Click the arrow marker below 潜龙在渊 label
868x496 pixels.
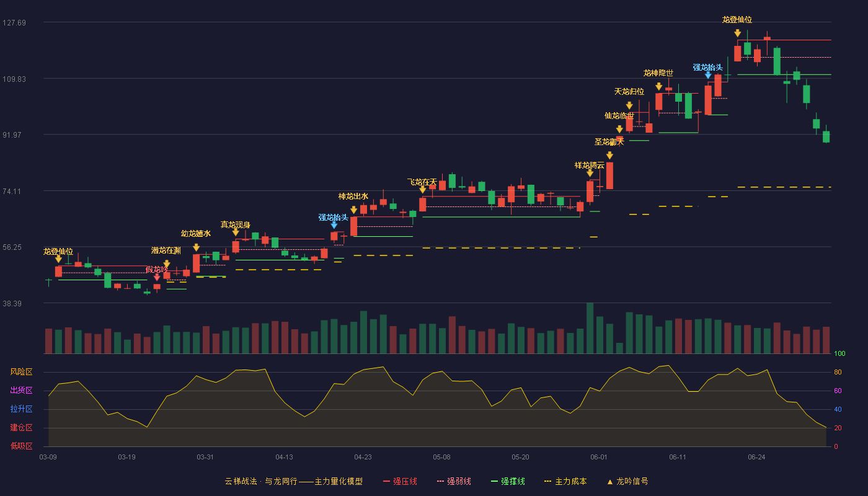[x=166, y=264]
